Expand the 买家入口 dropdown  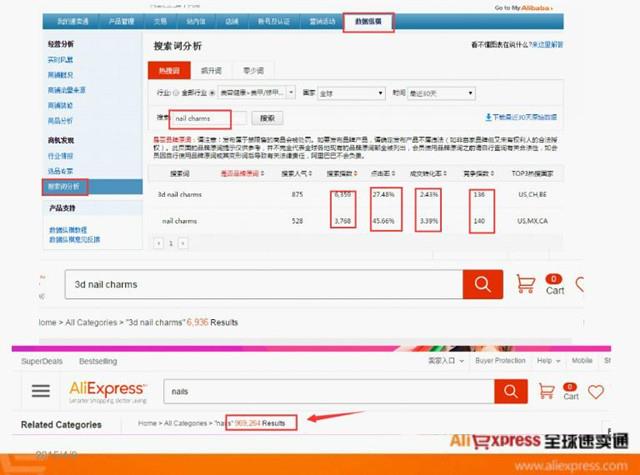[445, 361]
